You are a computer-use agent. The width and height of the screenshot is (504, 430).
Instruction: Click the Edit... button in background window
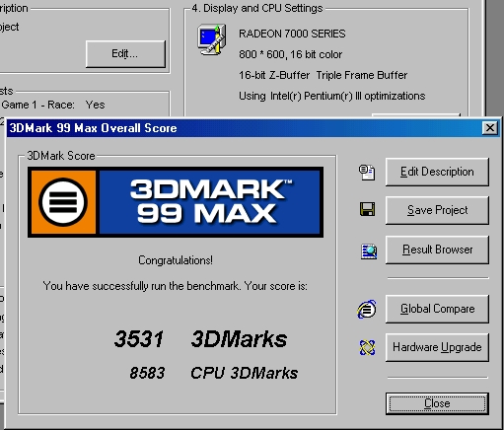(125, 53)
